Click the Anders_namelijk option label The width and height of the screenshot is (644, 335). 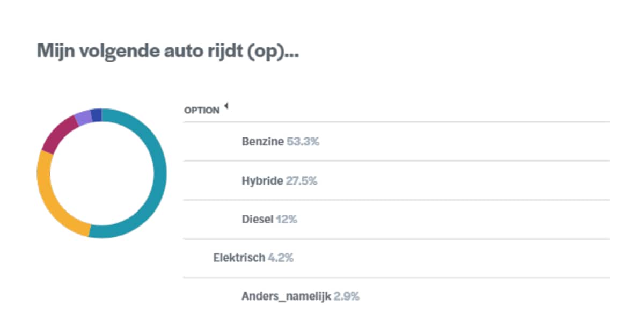click(286, 296)
